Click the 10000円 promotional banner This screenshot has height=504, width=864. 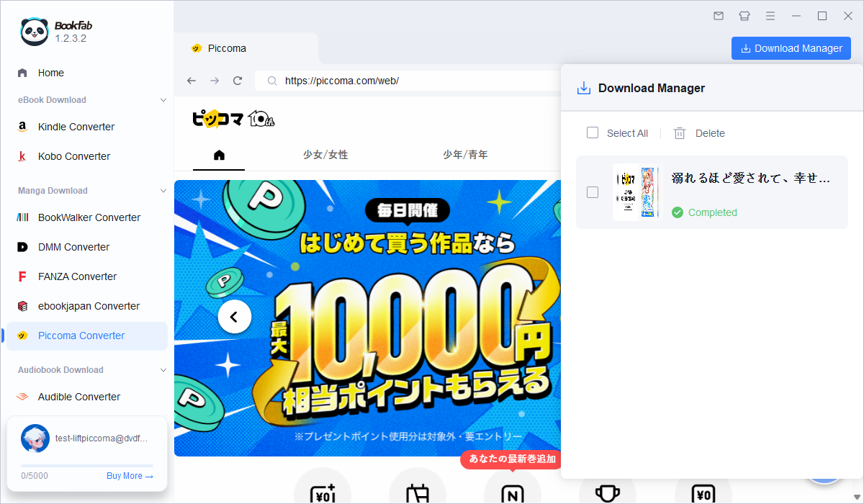[x=367, y=318]
